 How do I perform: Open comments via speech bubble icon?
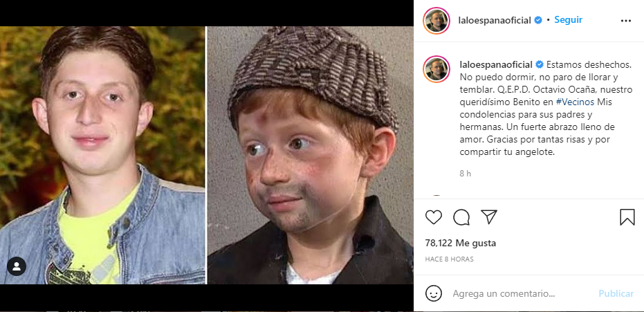click(461, 217)
